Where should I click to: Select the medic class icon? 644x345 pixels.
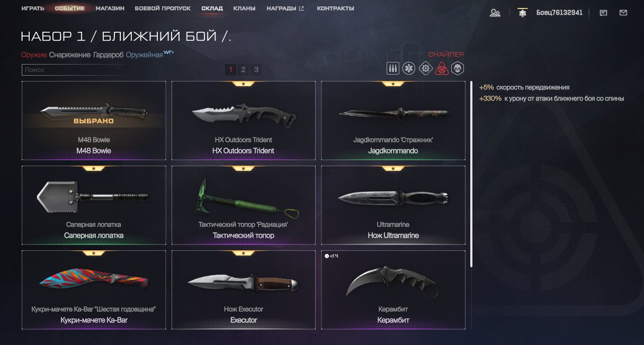(x=409, y=68)
